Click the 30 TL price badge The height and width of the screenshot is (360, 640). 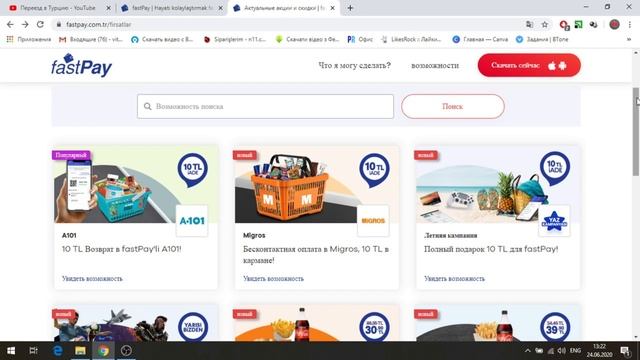pos(374,327)
